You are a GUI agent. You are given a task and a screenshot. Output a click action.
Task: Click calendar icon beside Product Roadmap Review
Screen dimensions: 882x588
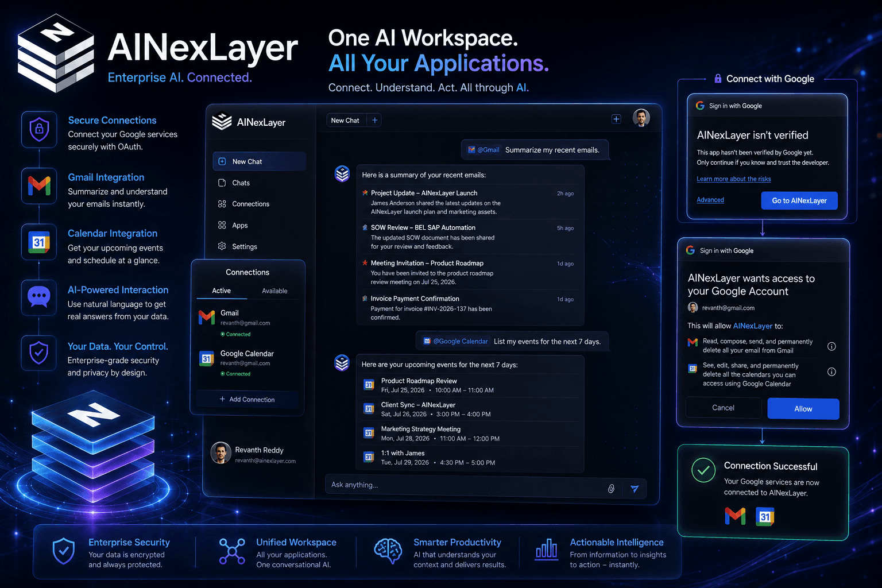coord(369,385)
